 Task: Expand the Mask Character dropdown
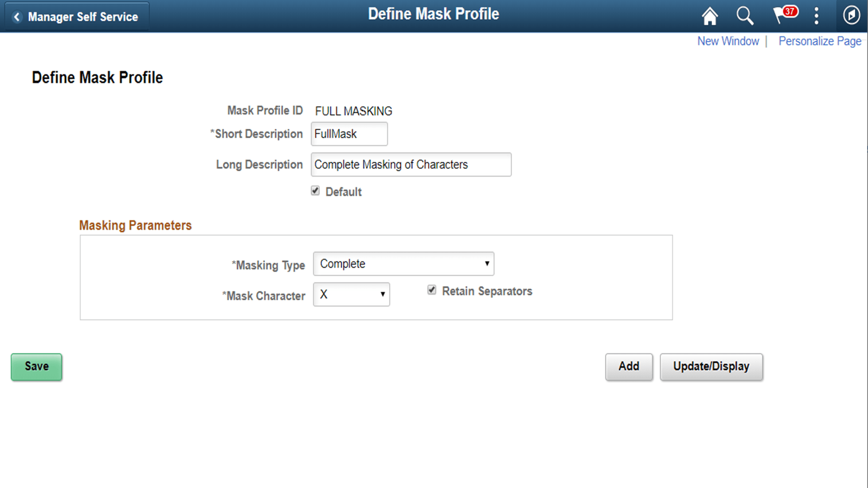tap(351, 295)
